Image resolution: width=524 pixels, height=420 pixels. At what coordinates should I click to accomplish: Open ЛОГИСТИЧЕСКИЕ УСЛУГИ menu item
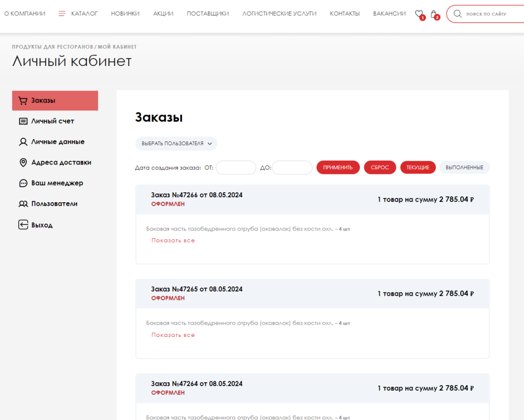coord(279,13)
